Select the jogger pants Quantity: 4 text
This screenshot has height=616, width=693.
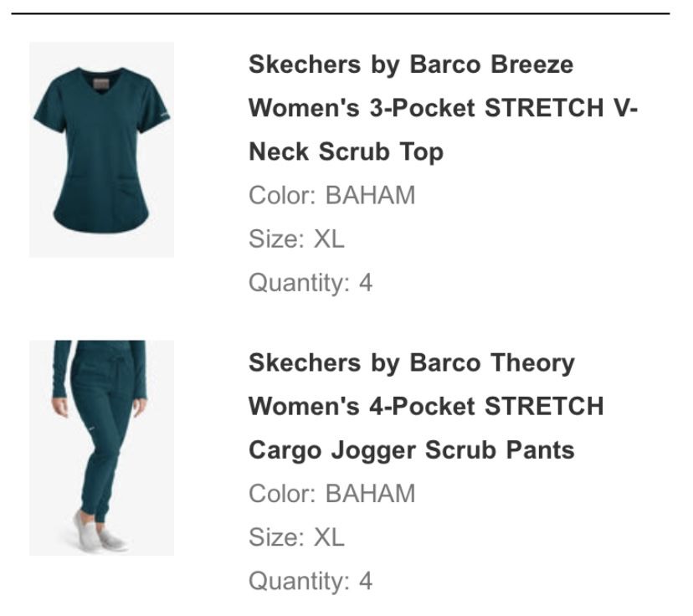[311, 581]
